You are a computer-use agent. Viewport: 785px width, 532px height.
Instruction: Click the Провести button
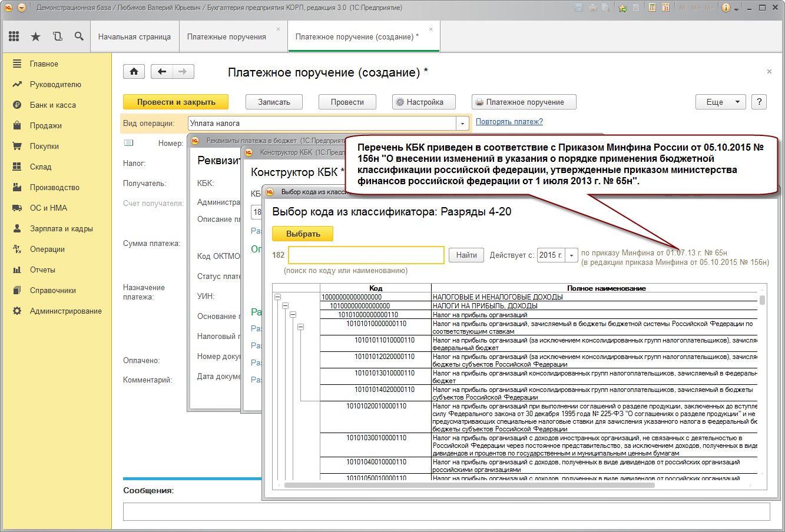click(x=347, y=102)
